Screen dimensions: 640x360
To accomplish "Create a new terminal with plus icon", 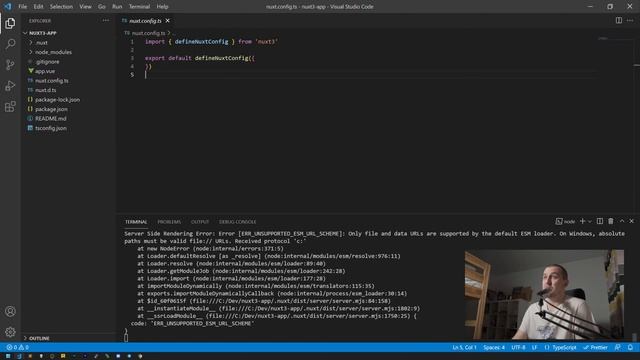I will click(582, 221).
